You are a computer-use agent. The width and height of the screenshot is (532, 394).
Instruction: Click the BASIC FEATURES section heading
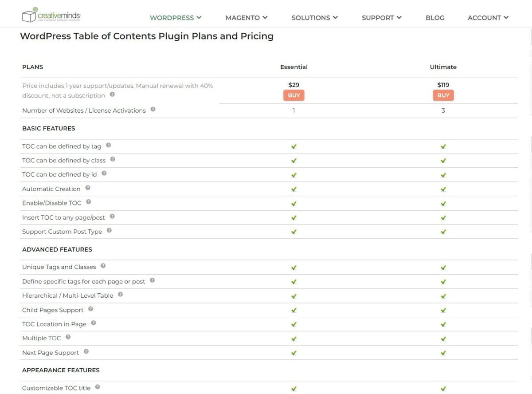[49, 128]
